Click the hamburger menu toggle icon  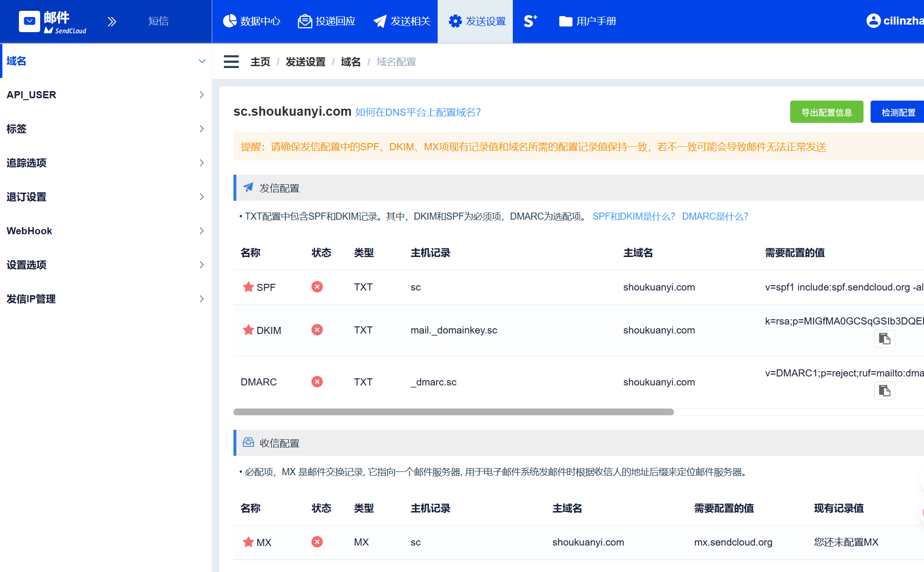point(231,62)
